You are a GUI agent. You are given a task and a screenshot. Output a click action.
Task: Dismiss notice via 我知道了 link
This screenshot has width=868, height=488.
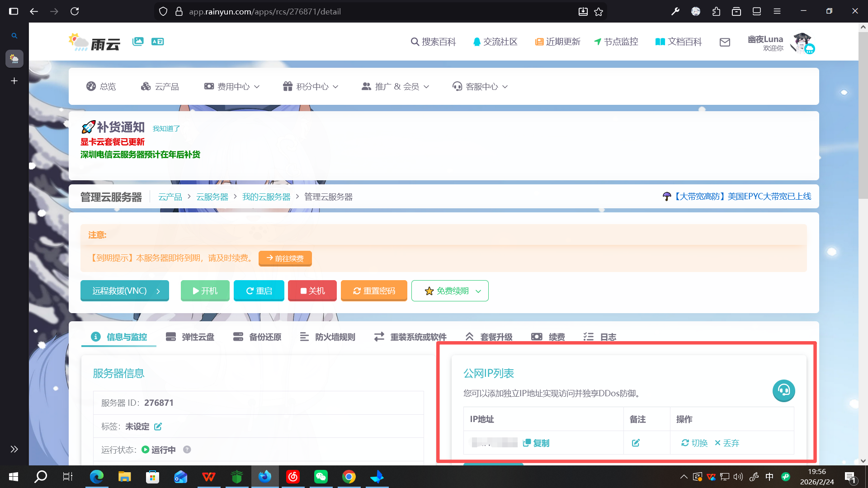tap(166, 129)
